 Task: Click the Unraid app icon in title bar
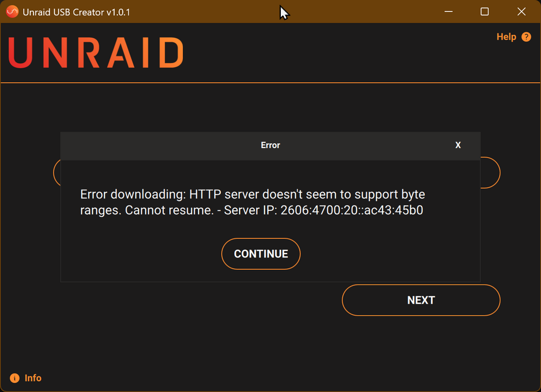[12, 12]
